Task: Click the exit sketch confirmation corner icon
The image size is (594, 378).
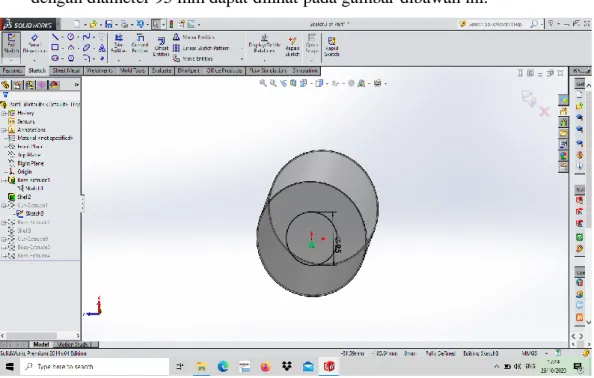Action: (529, 98)
